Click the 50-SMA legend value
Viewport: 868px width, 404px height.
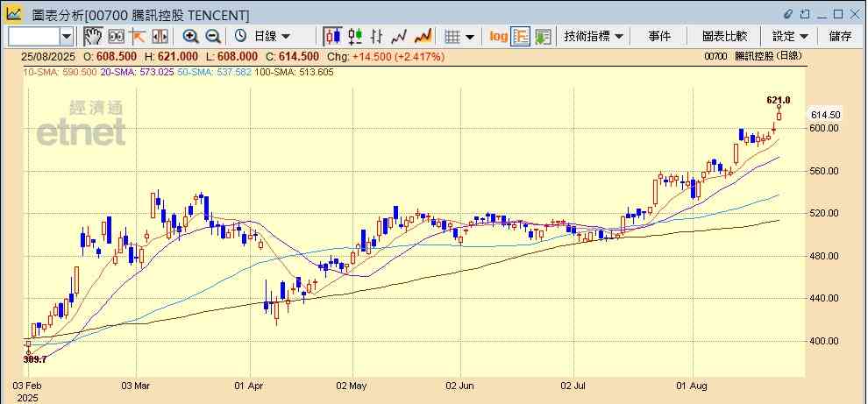point(214,72)
